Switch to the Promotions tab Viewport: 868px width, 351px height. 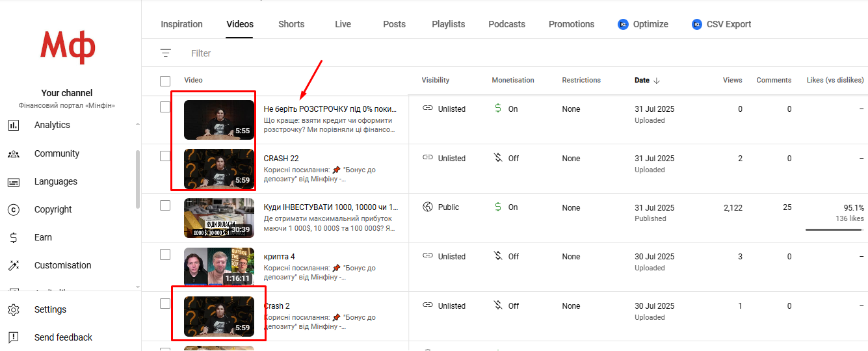[x=572, y=24]
